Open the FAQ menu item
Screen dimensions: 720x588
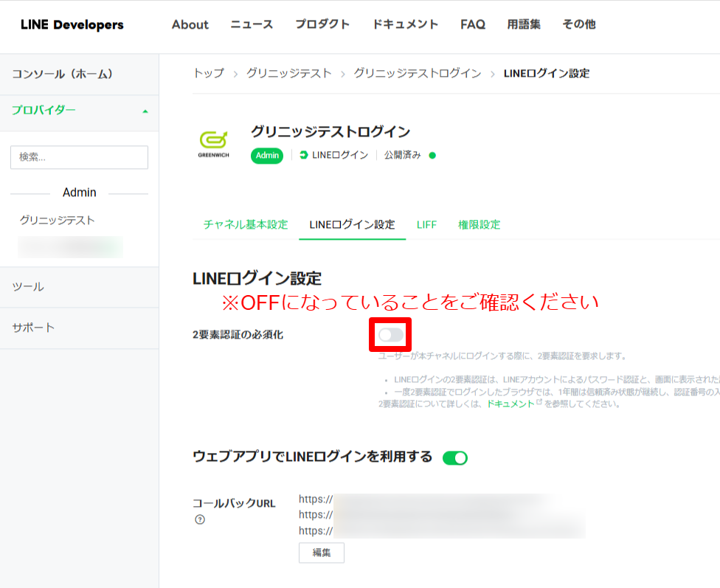point(472,24)
